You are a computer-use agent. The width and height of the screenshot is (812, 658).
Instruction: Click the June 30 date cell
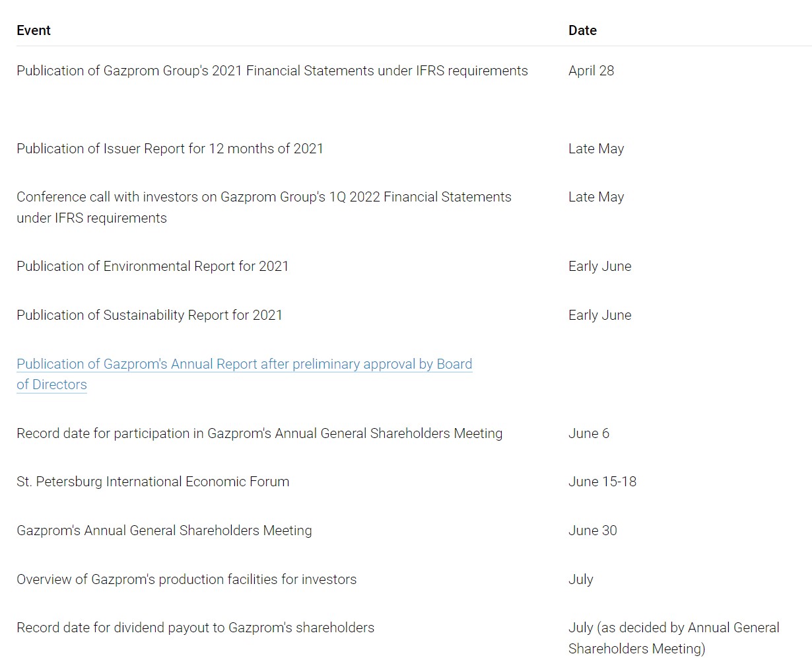[592, 530]
